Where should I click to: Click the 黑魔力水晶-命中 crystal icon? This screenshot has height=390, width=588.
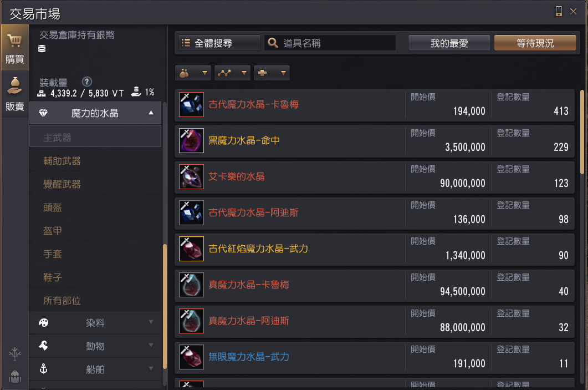click(191, 141)
